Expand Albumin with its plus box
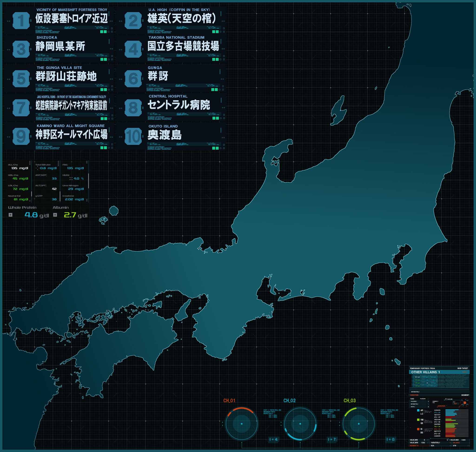Image resolution: width=476 pixels, height=452 pixels. click(55, 215)
